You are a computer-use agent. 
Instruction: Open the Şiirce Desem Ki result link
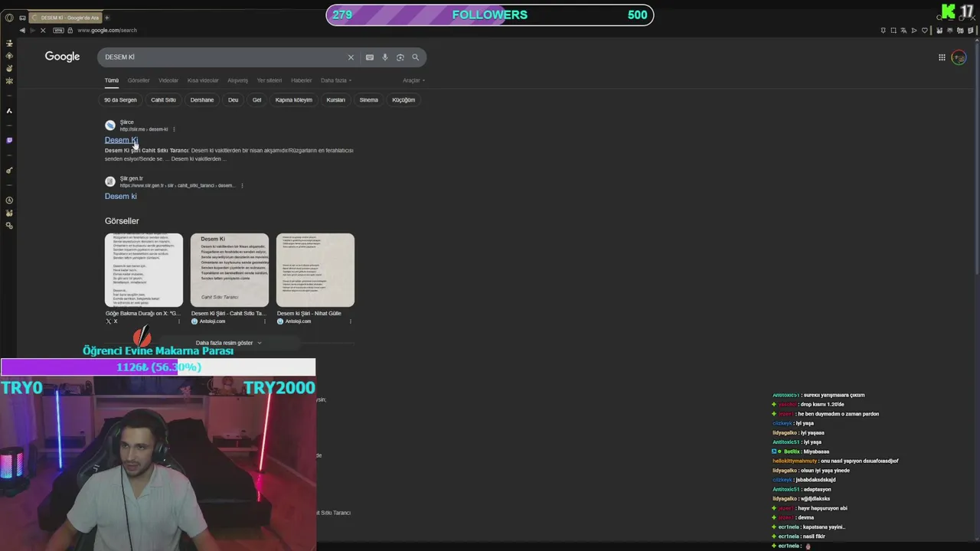[x=121, y=140]
